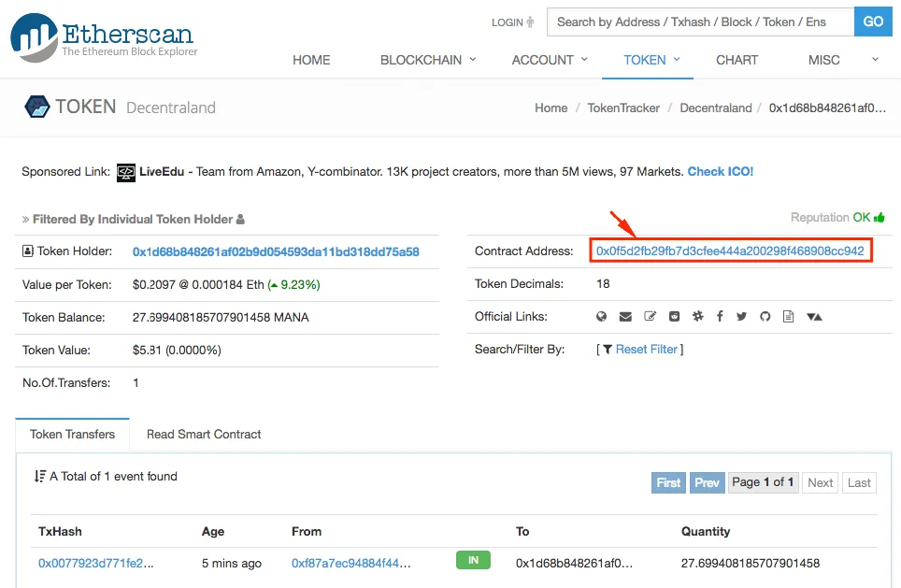Open transaction hash 0x0077923d771fe2...
The image size is (901, 588).
click(96, 564)
